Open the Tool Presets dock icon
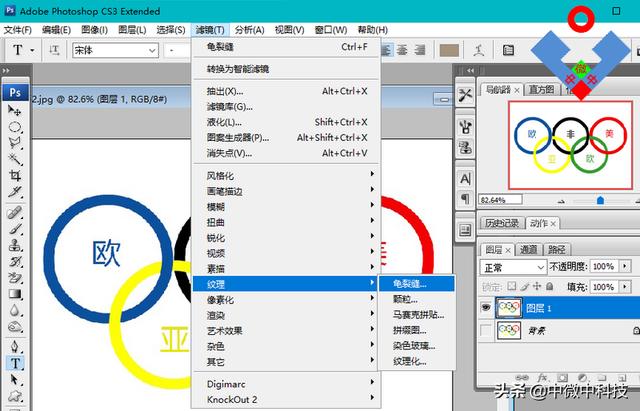This screenshot has width=640, height=411. tap(465, 96)
